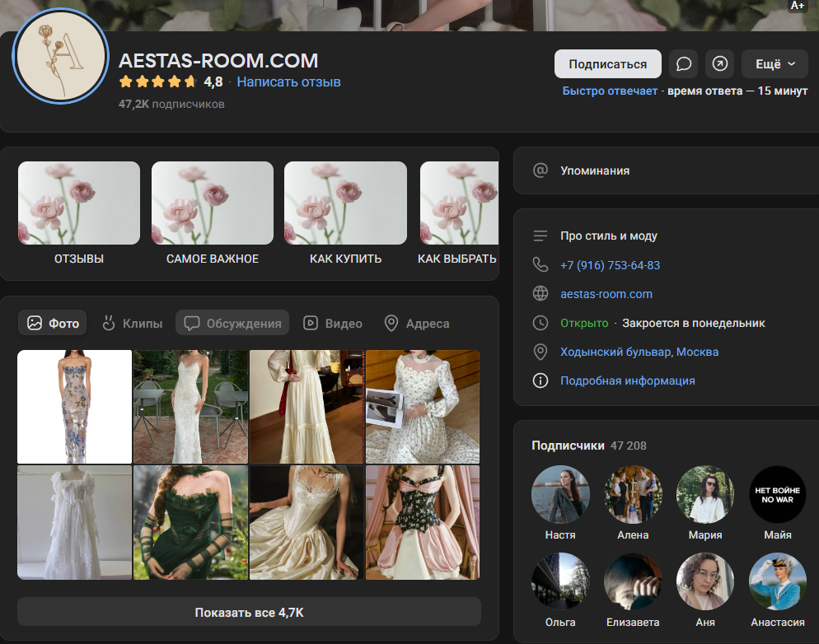This screenshot has height=644, width=819.
Task: Show all photos via Показать все 4,7K
Action: point(249,613)
